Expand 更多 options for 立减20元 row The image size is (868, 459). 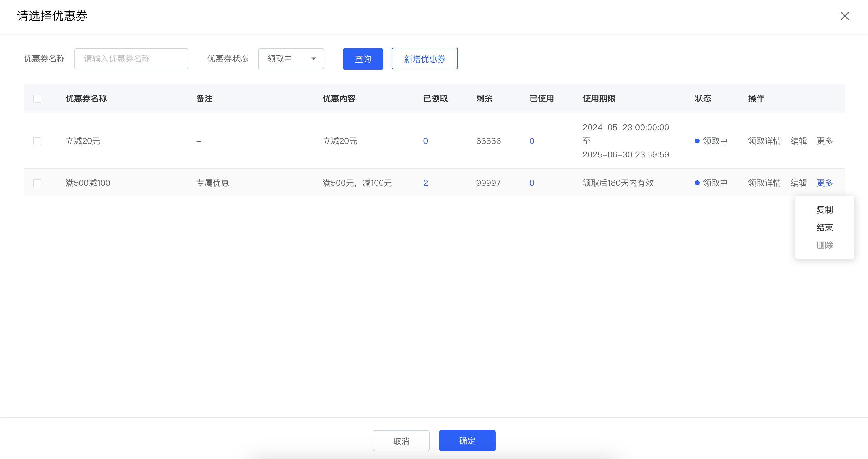[825, 141]
